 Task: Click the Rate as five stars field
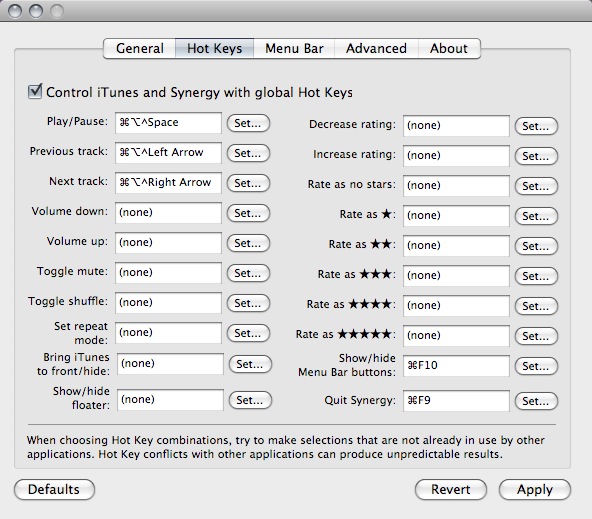[x=456, y=336]
